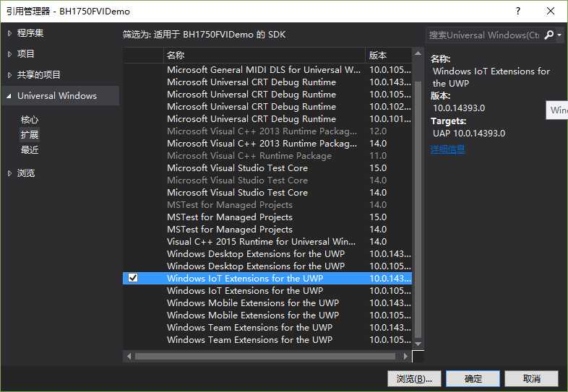Open the 详细信息 link
This screenshot has width=568, height=392.
pos(447,149)
